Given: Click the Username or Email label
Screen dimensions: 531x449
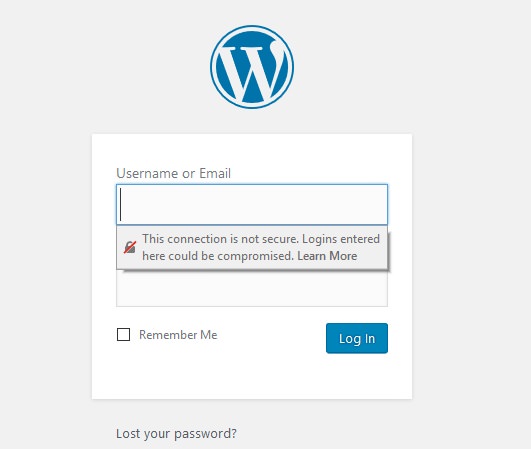Looking at the screenshot, I should click(x=173, y=173).
